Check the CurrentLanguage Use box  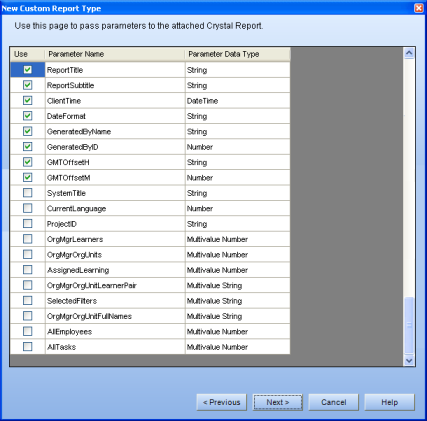point(28,208)
